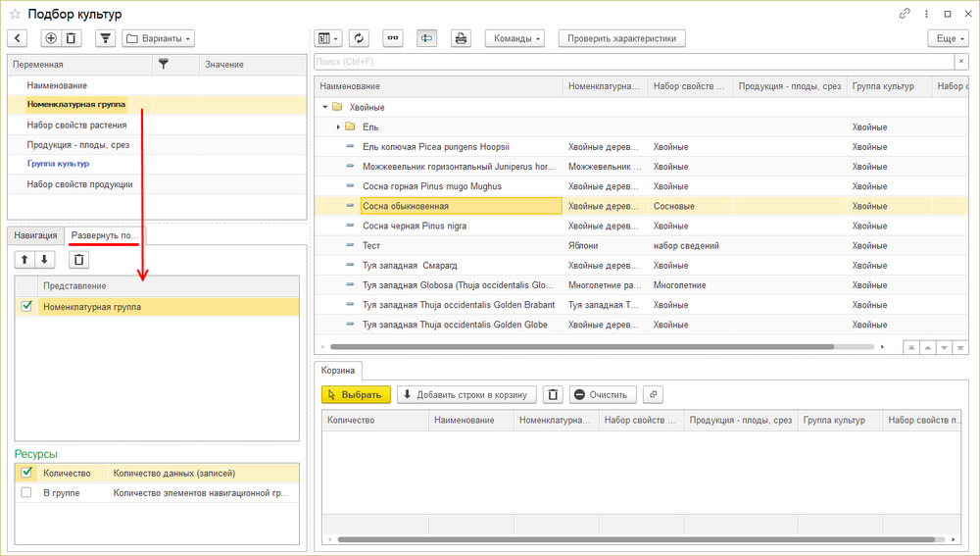The width and height of the screenshot is (980, 556).
Task: Delete selected basket row trash icon
Action: click(553, 394)
